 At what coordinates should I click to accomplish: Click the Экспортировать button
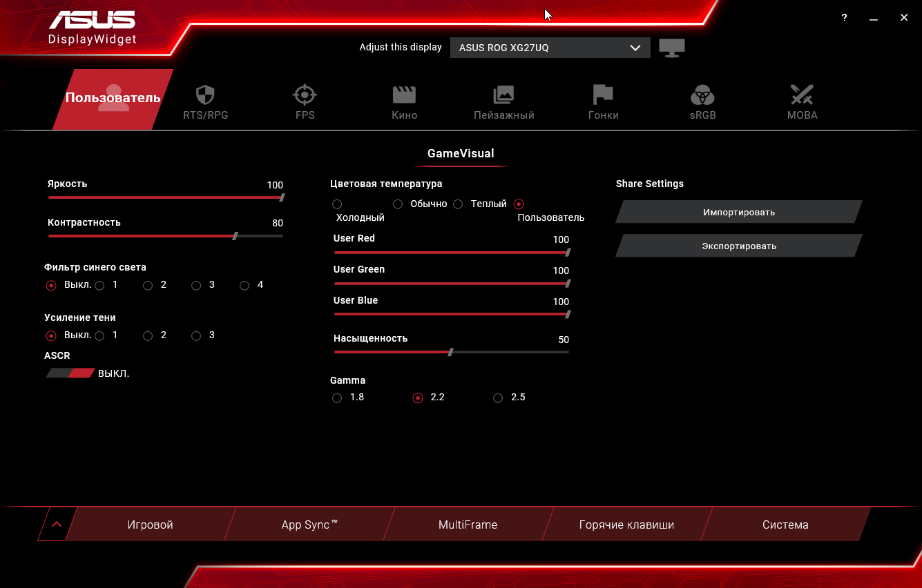(739, 246)
